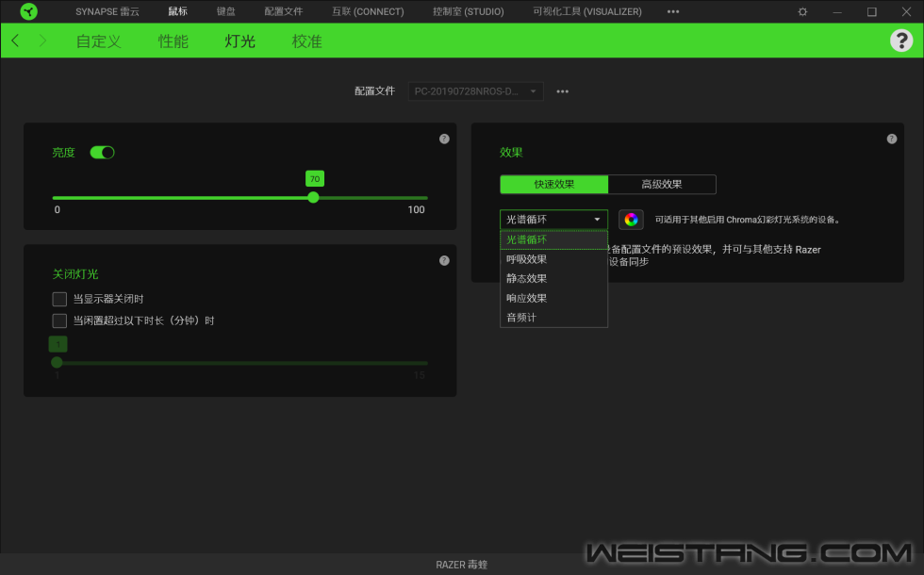Open top 配置文件 tab
The width and height of the screenshot is (924, 575).
click(x=284, y=11)
